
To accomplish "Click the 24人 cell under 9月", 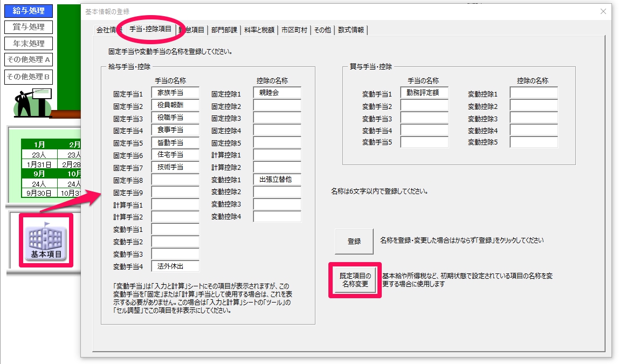I will click(x=39, y=183).
